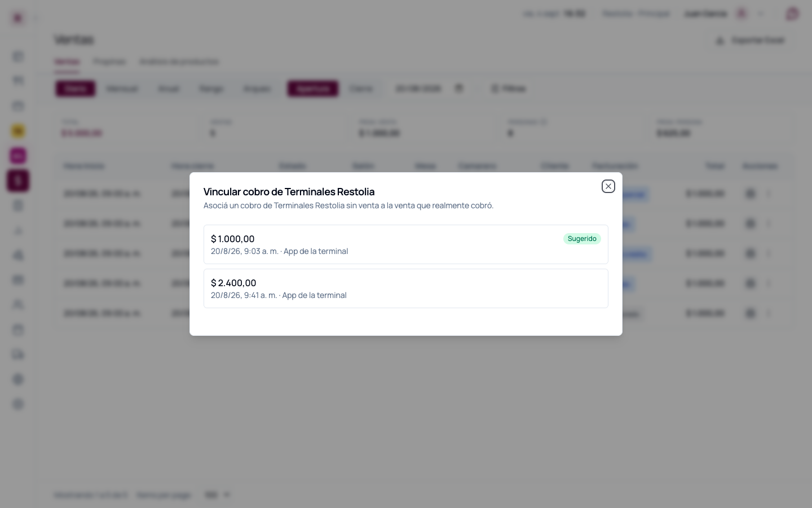Screen dimensions: 812x508
Task: Select the Mensual period option
Action: tap(122, 89)
